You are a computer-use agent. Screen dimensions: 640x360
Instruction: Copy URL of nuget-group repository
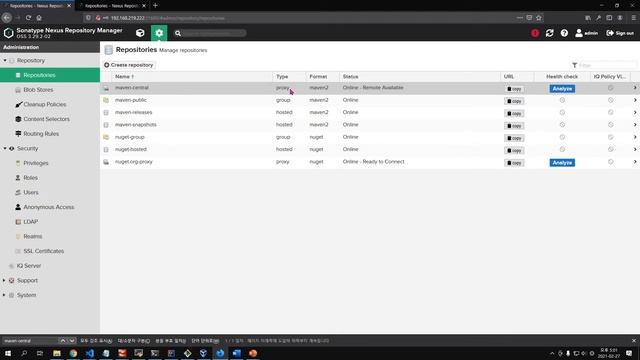tap(514, 138)
